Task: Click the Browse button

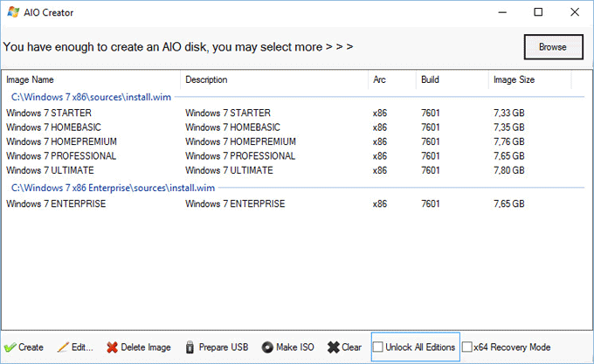Action: 554,47
